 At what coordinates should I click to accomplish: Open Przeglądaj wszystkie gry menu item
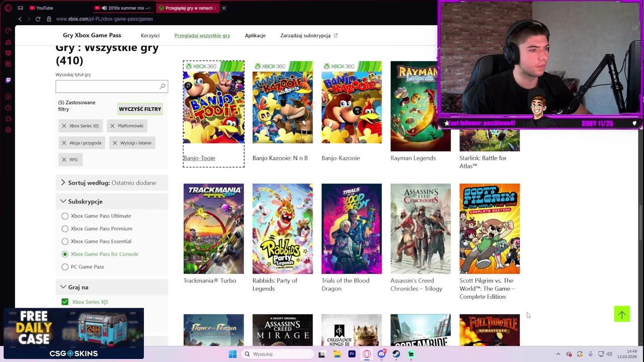pos(202,36)
